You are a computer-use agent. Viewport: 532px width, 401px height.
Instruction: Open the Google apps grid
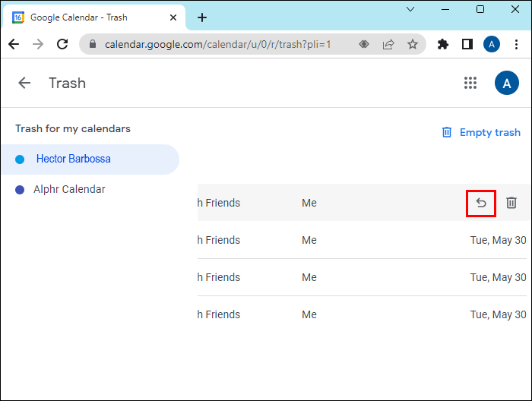[470, 83]
